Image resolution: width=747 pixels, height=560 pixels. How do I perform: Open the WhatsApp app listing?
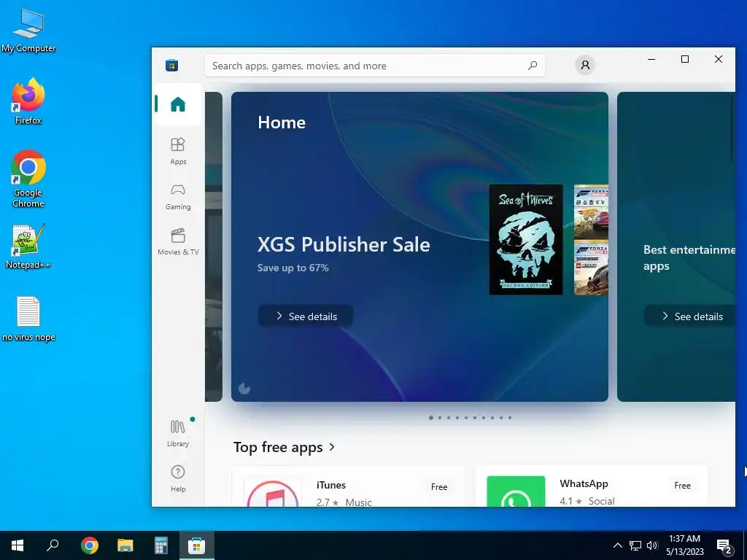coord(591,486)
